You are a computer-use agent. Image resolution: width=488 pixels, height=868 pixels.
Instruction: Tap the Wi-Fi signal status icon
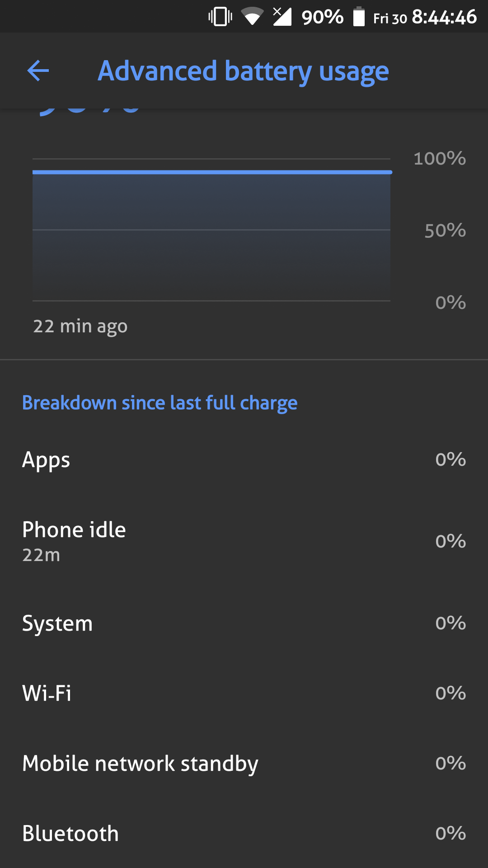pos(252,16)
